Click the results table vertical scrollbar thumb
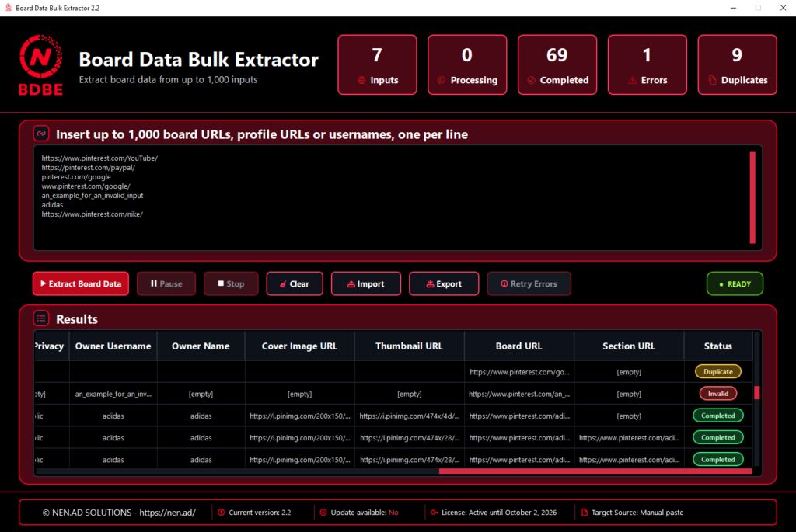Viewport: 796px width, 532px height. [757, 392]
